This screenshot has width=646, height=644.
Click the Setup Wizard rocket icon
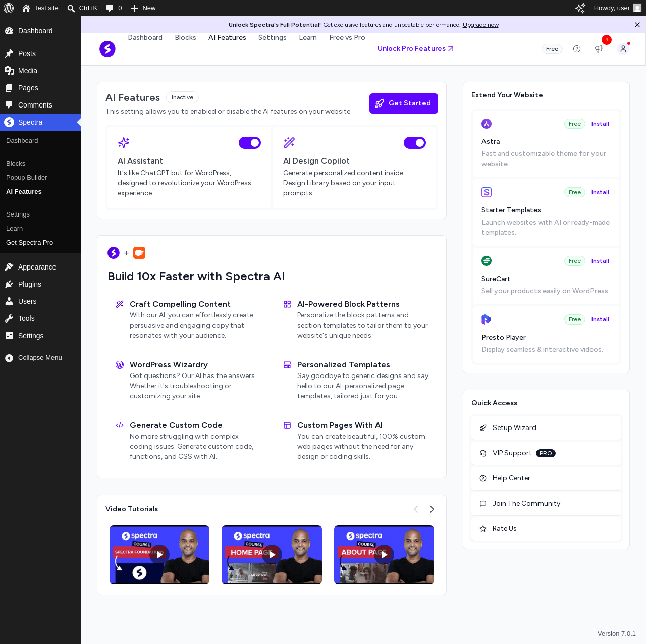pos(483,428)
